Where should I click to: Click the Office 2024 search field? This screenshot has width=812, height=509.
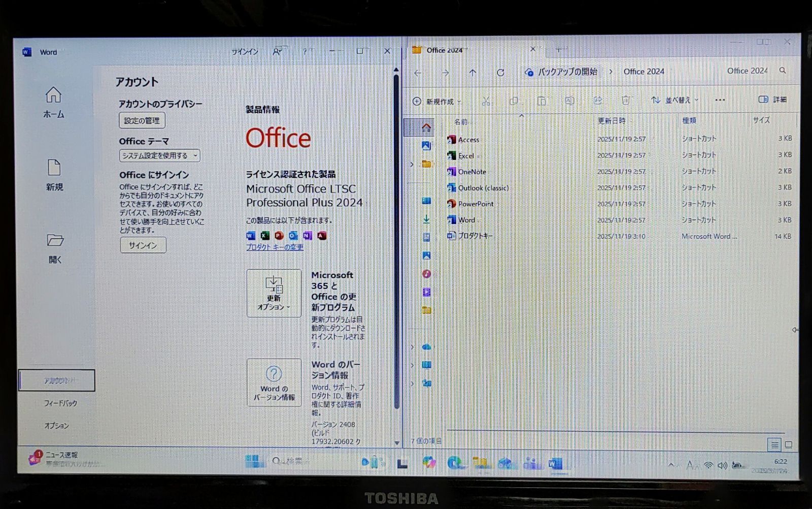tap(756, 71)
